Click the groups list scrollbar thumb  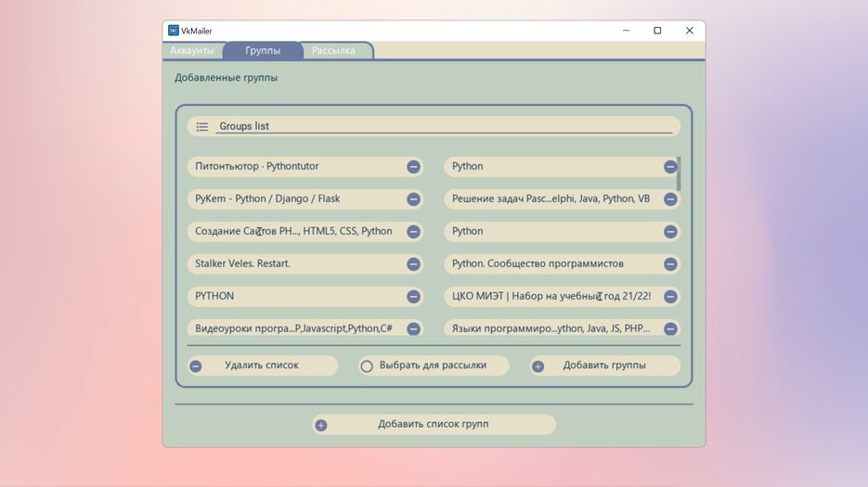click(x=679, y=173)
